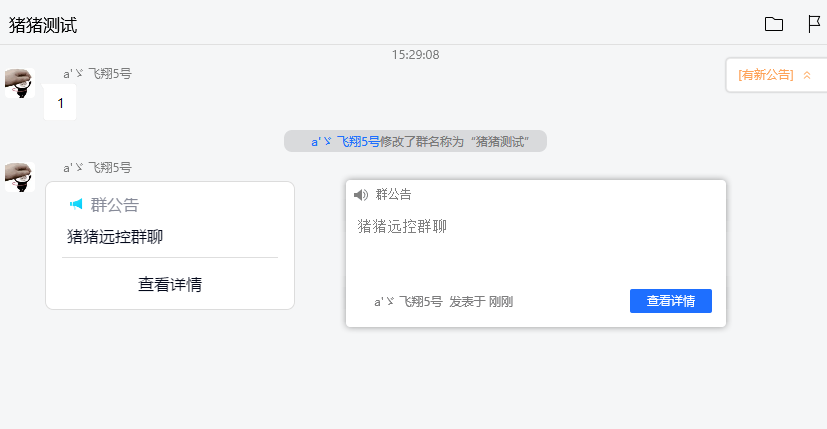Open 查看详情 at the bottom of the announcement card
Screen dimensions: 827x429
coord(170,285)
